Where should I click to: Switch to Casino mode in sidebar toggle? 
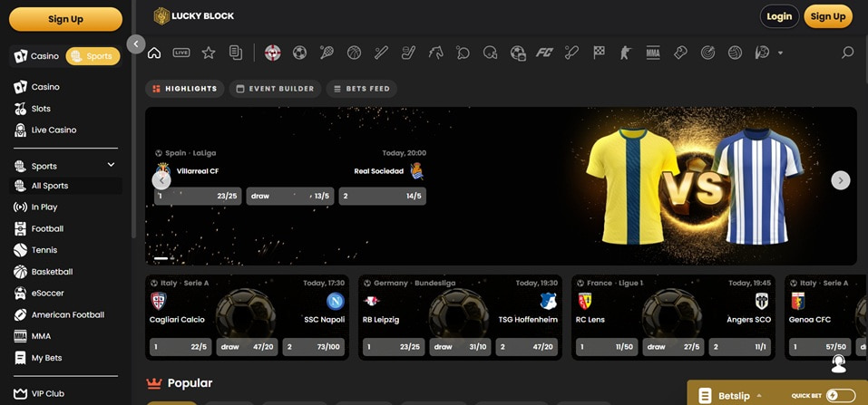click(x=36, y=56)
